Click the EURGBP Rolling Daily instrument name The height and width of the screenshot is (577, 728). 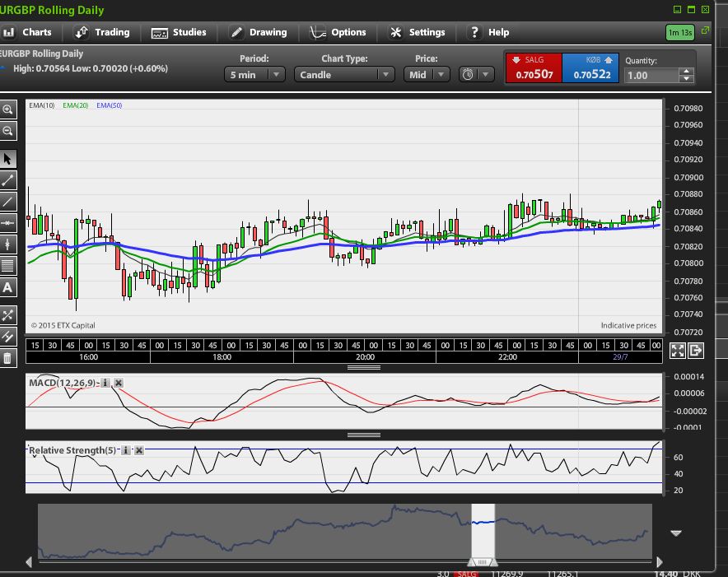tap(41, 54)
